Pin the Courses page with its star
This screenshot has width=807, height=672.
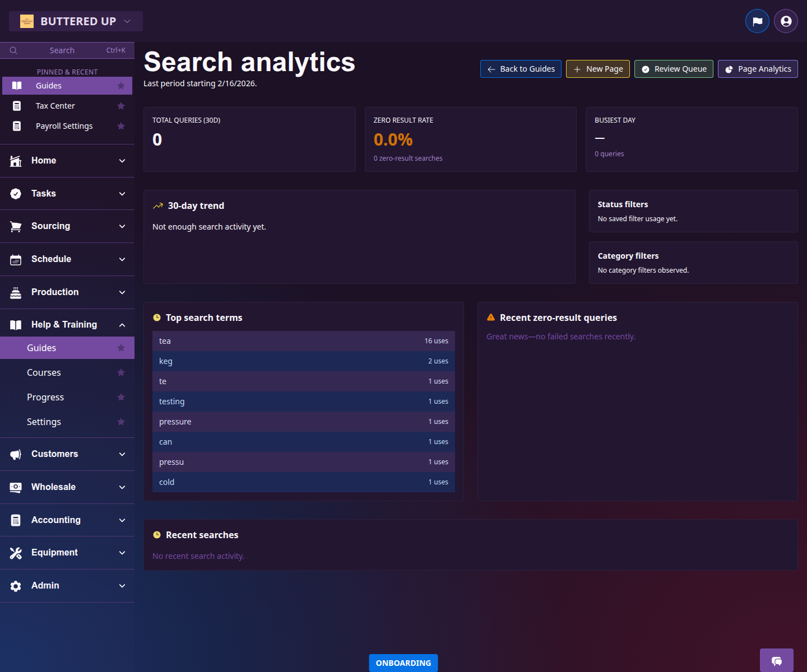(x=121, y=372)
